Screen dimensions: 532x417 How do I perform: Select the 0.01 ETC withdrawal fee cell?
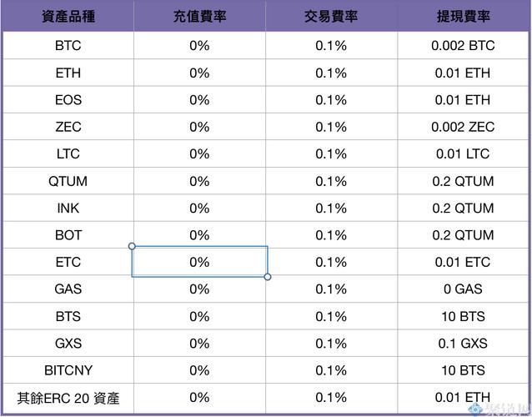point(463,262)
